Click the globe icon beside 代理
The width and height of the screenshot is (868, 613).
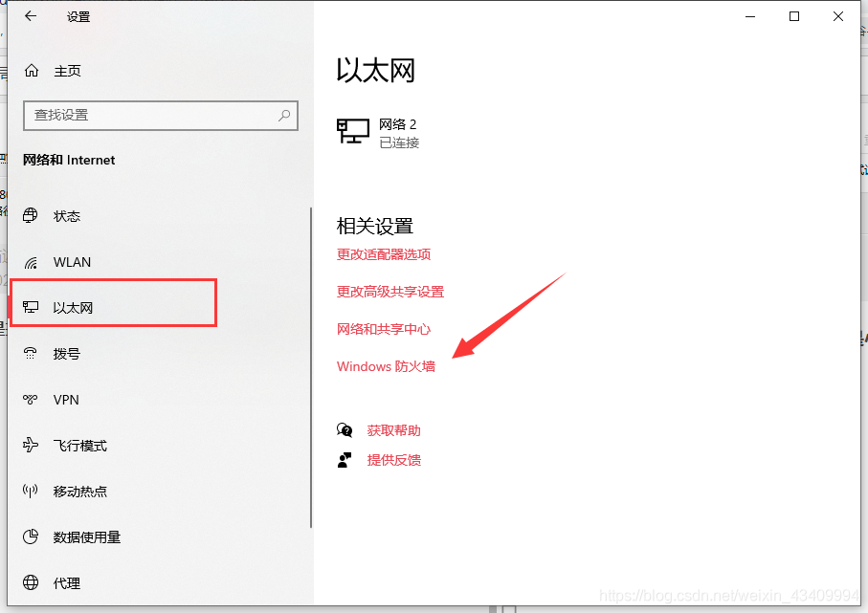pos(31,582)
